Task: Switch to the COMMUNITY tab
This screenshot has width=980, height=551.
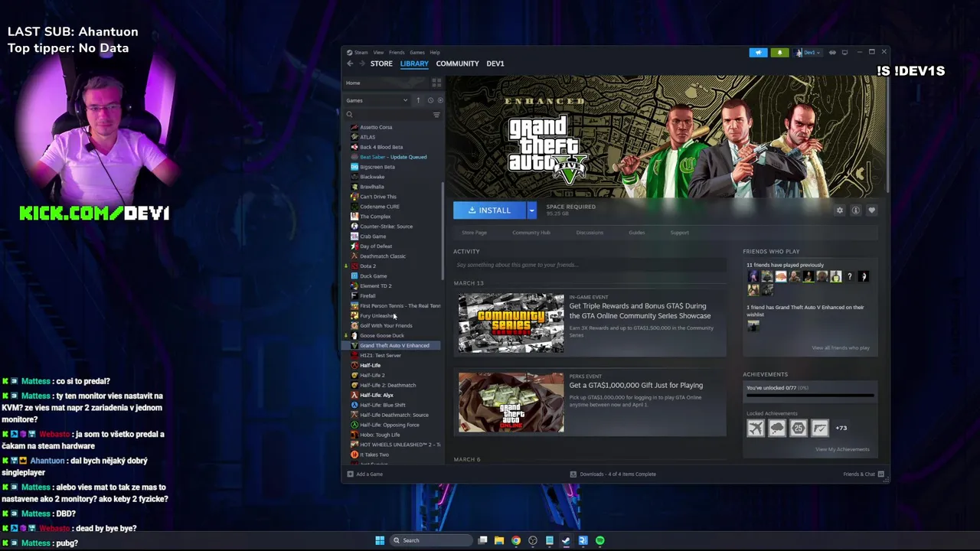Action: [457, 64]
